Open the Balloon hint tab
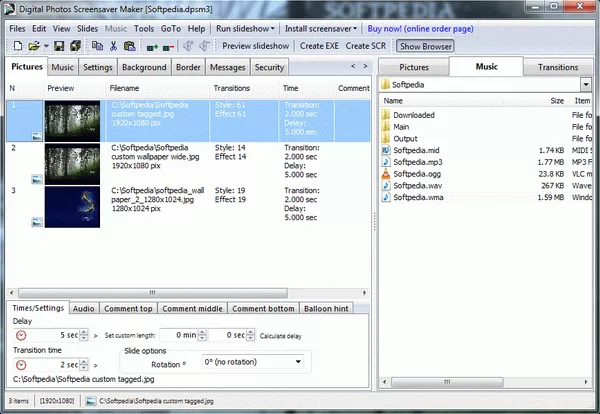The image size is (600, 414). coord(326,308)
